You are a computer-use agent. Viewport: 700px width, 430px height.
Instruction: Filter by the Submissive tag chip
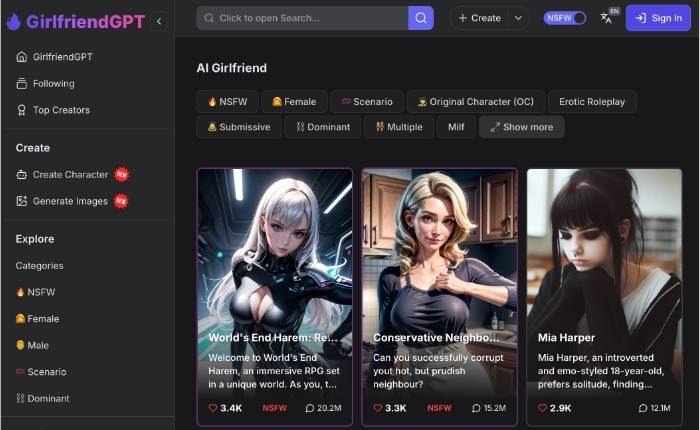click(x=239, y=127)
